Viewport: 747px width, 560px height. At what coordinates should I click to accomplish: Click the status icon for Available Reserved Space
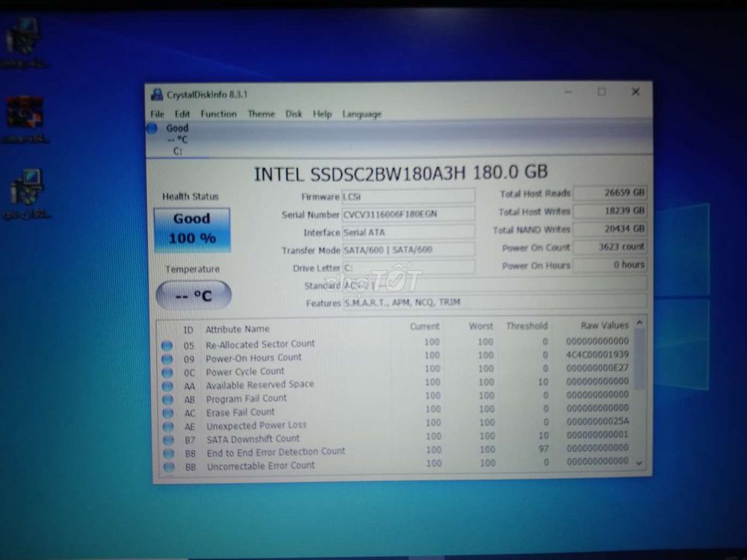pyautogui.click(x=167, y=386)
